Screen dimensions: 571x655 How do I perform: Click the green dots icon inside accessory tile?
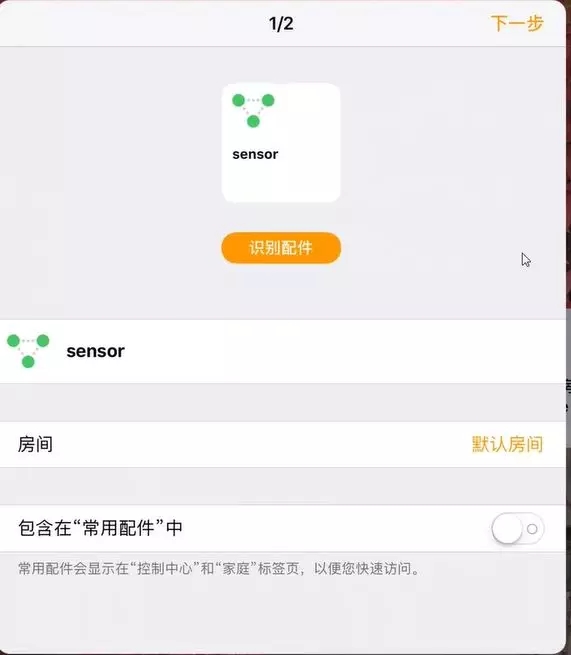(x=253, y=110)
